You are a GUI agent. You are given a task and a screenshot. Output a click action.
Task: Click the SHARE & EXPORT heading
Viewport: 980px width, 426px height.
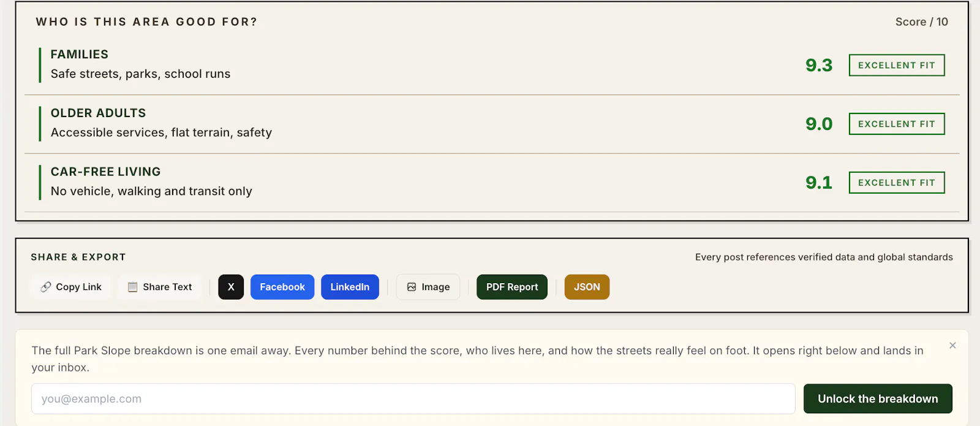[x=78, y=257]
